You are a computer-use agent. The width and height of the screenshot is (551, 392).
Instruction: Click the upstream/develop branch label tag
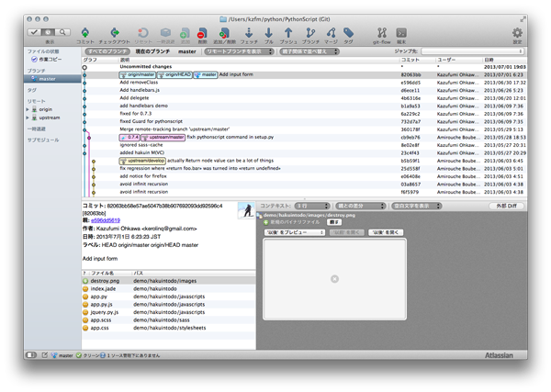pos(142,161)
